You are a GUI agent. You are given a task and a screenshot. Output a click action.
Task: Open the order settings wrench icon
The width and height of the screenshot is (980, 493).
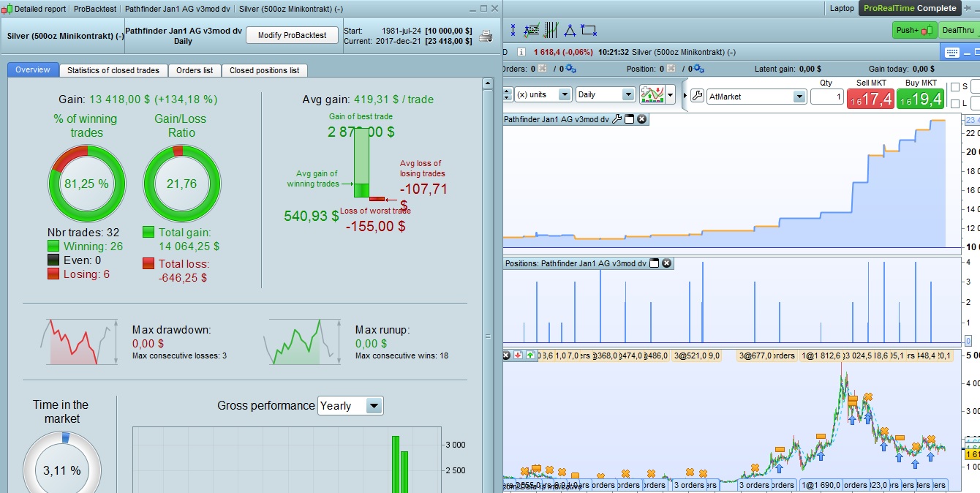coord(697,96)
